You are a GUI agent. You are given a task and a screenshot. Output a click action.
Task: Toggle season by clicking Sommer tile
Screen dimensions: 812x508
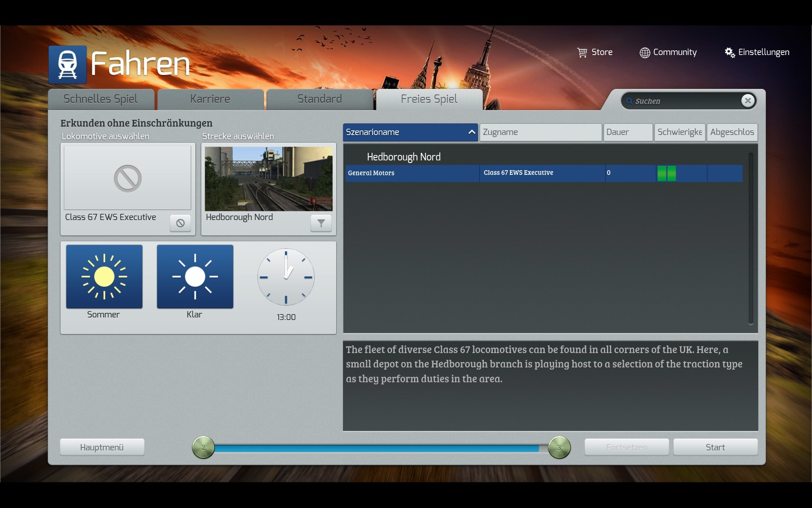click(x=104, y=276)
